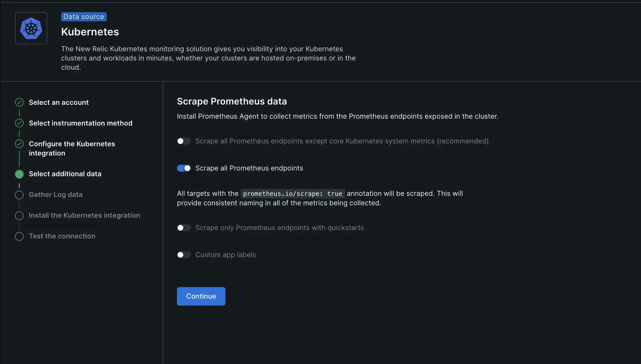Click the Data source badge
The width and height of the screenshot is (641, 364).
84,17
